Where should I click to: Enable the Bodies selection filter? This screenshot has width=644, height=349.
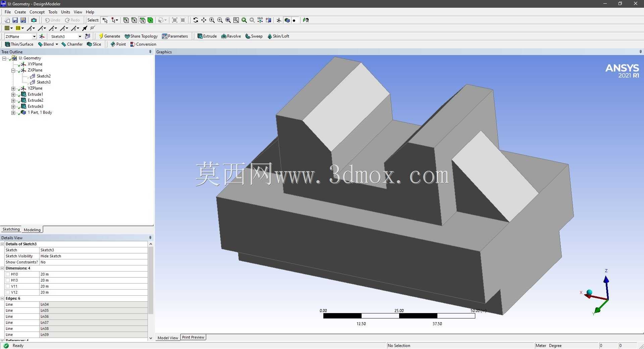tap(150, 20)
